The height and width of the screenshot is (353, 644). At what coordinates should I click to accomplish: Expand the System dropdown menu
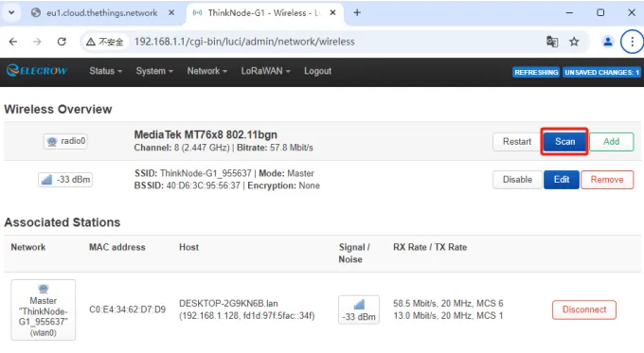[x=154, y=71]
